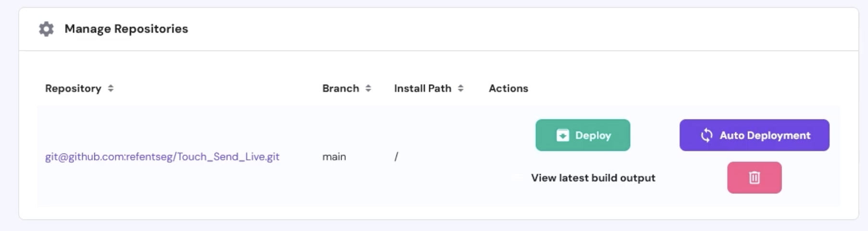The width and height of the screenshot is (868, 231).
Task: Click the Install Path column header label
Action: coord(422,89)
